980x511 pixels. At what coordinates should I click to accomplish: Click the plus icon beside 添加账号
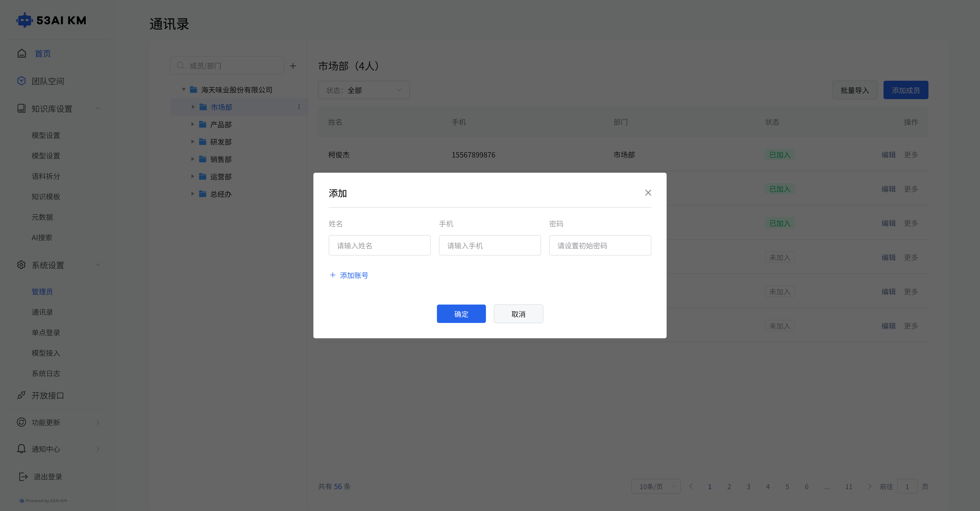point(332,275)
